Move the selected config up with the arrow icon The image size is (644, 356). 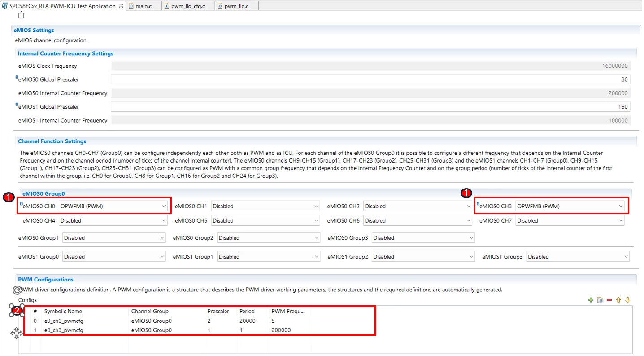click(x=618, y=300)
